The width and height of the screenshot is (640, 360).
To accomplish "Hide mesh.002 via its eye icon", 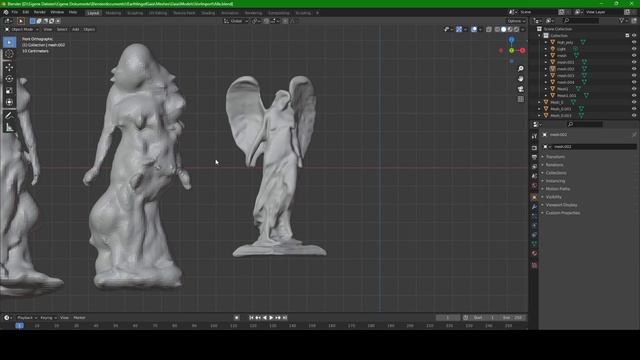I will point(634,69).
